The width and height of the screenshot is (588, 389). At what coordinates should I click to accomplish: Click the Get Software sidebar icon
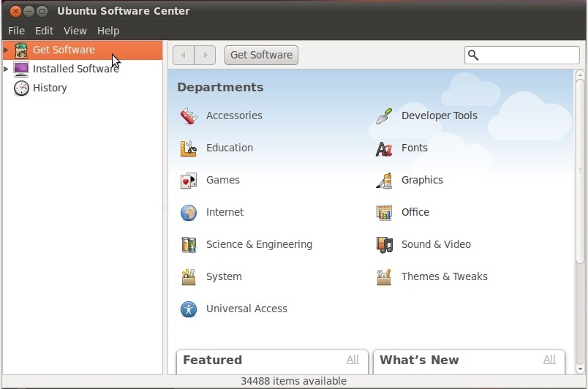point(21,50)
